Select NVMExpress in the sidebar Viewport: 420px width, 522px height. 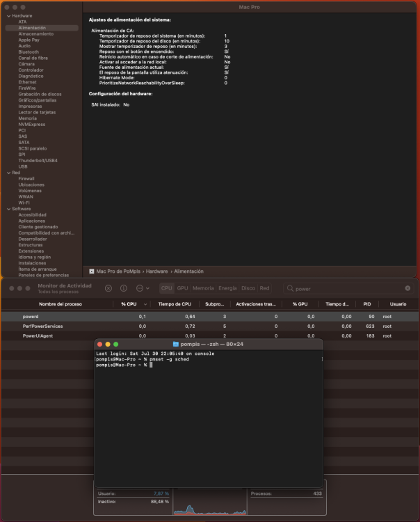(x=31, y=124)
